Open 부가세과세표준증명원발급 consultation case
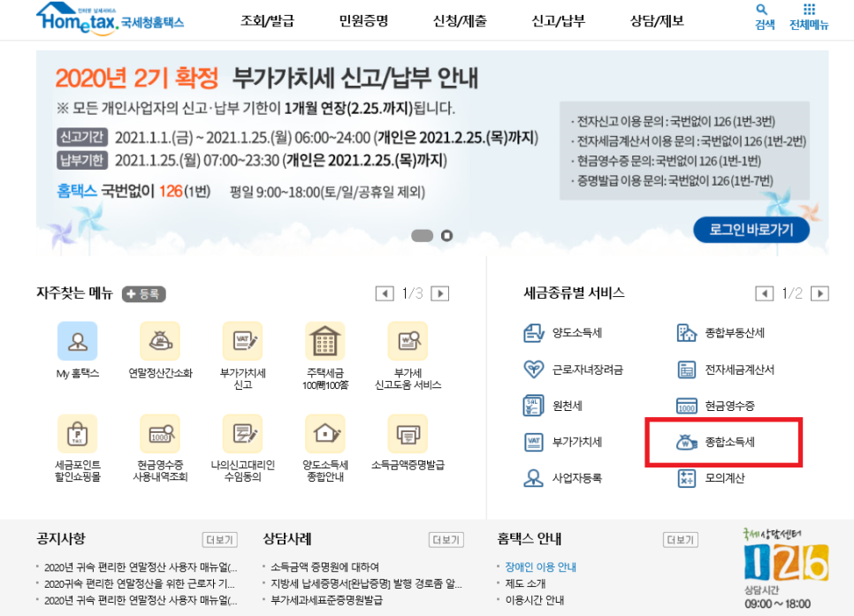This screenshot has width=854, height=616. coord(326,600)
